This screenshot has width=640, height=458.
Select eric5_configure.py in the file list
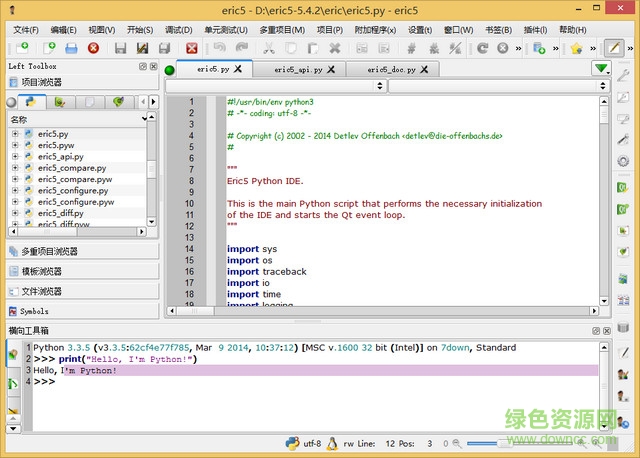tap(73, 190)
